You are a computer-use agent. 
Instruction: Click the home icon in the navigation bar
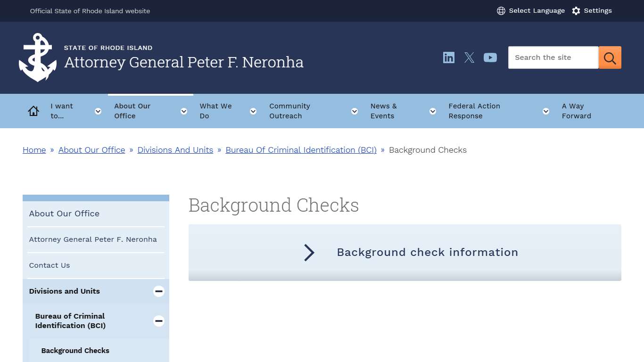[33, 110]
